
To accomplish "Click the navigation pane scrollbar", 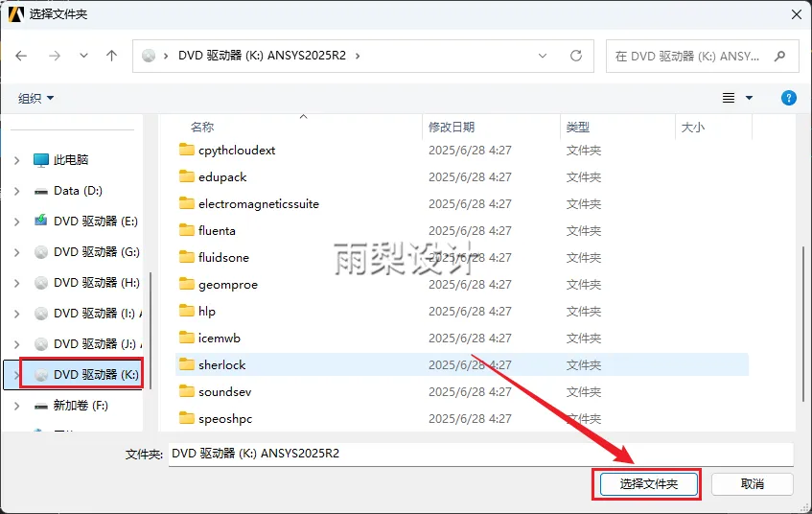I will tap(151, 330).
